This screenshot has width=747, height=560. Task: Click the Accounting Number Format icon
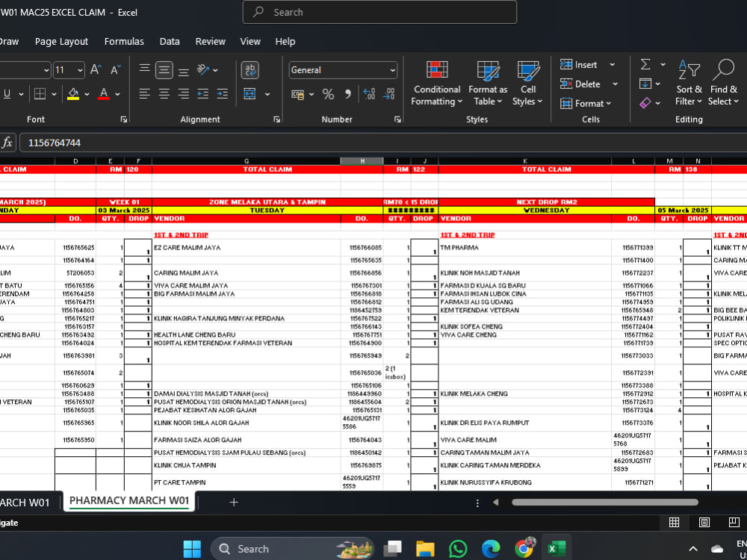point(298,94)
